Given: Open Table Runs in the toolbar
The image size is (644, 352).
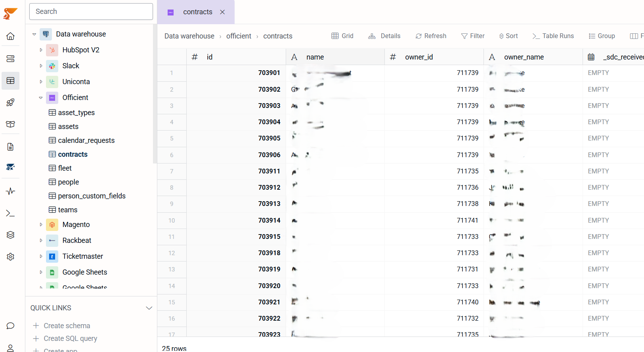Looking at the screenshot, I should click(553, 36).
